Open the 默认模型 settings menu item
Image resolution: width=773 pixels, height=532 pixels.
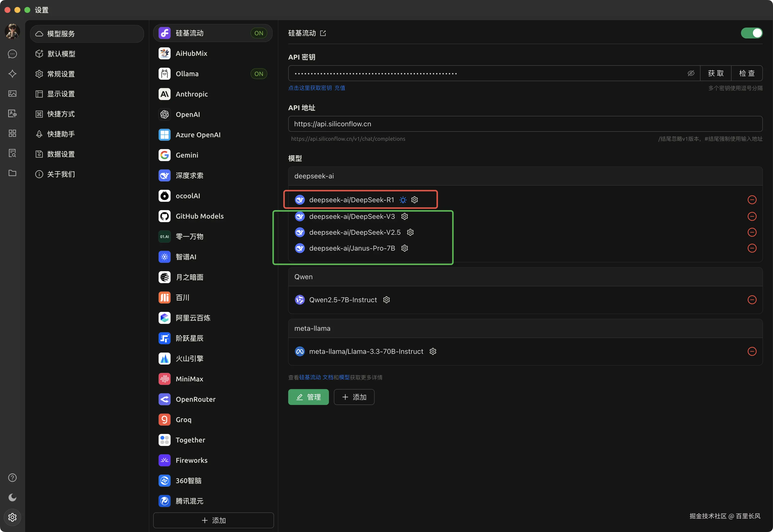point(61,54)
